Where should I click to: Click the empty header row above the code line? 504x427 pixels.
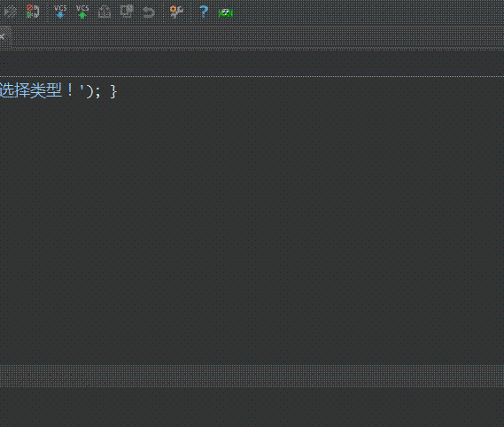click(252, 64)
